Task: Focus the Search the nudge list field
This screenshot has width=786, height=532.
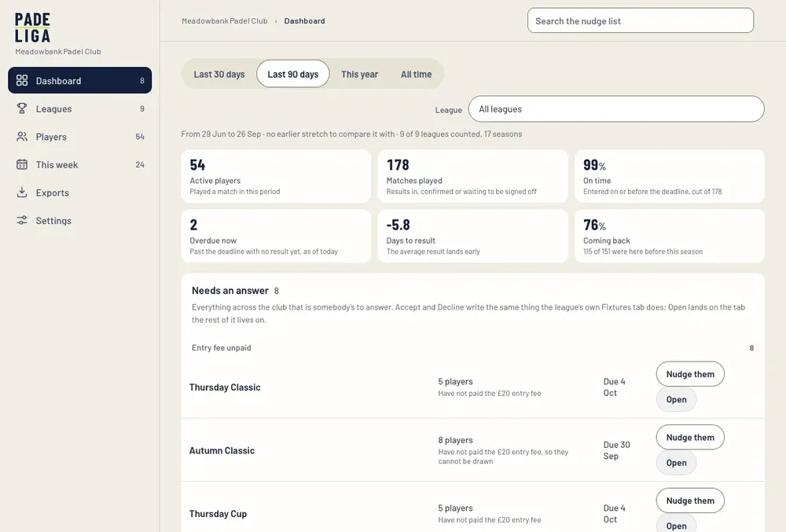Action: (x=640, y=20)
